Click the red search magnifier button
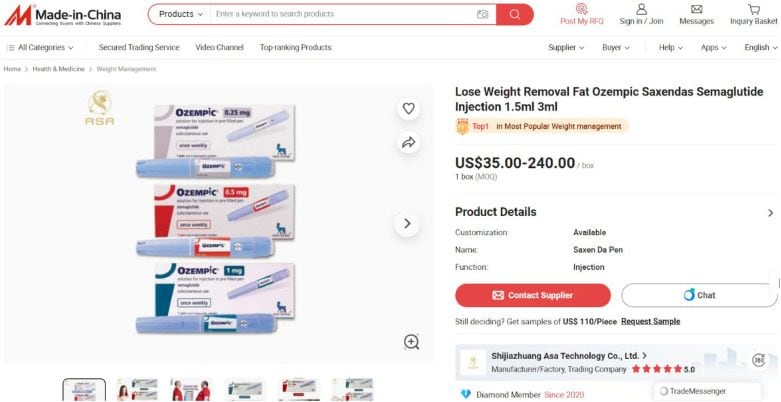The width and height of the screenshot is (781, 402). pyautogui.click(x=515, y=14)
